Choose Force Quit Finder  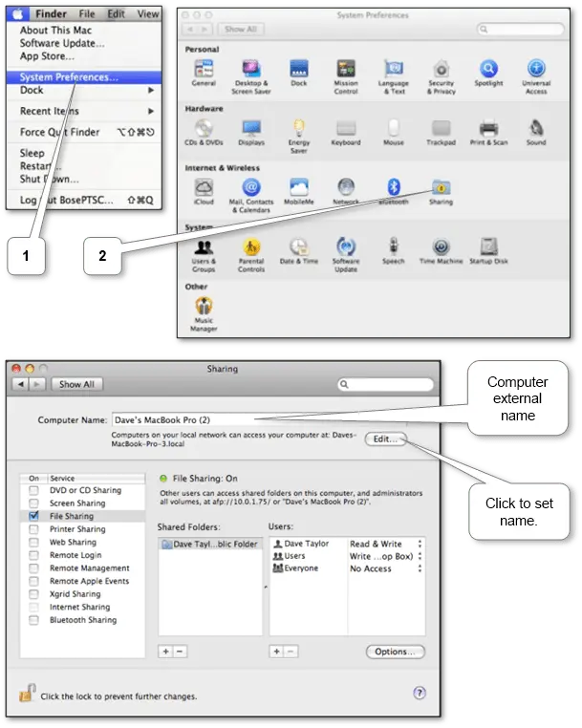point(84,133)
